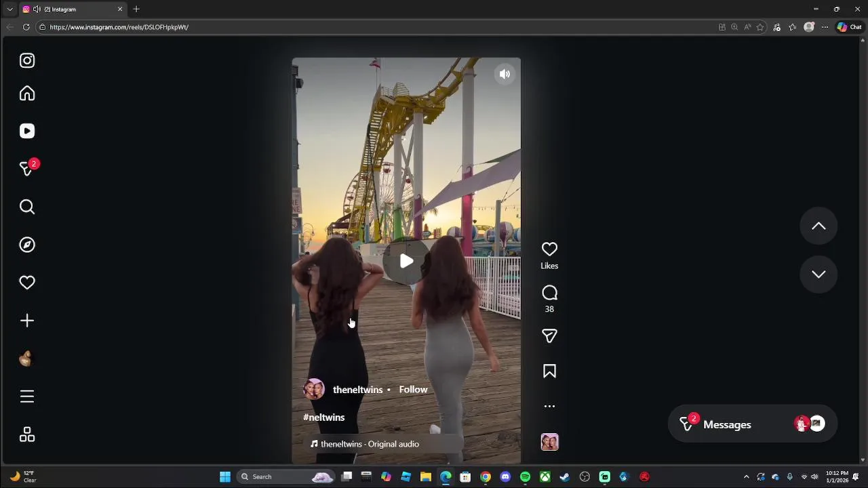Open the reel's 38 comments

549,293
